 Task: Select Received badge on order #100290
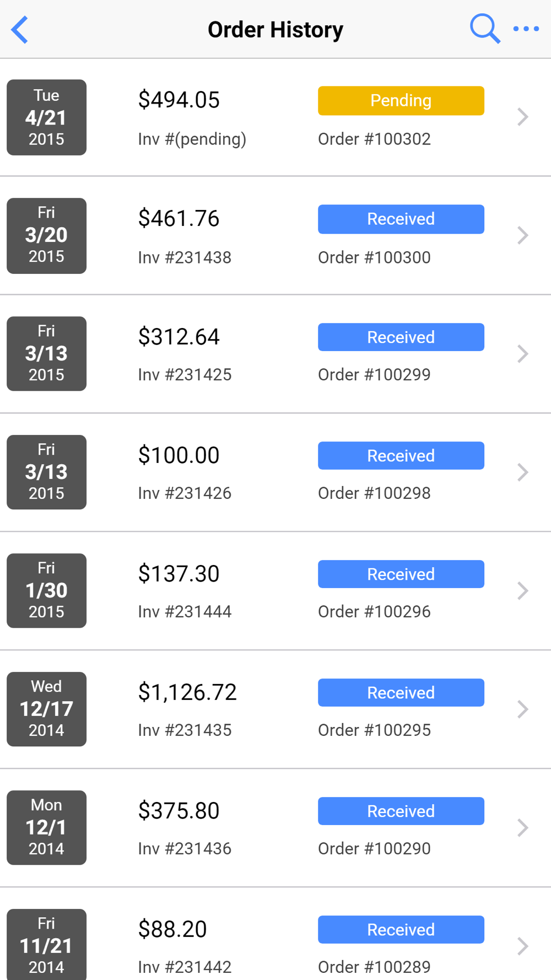[401, 811]
